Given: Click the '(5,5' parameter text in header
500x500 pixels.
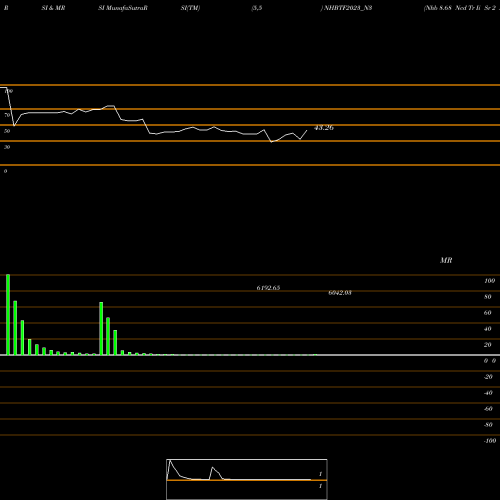Looking at the screenshot, I should (257, 8).
